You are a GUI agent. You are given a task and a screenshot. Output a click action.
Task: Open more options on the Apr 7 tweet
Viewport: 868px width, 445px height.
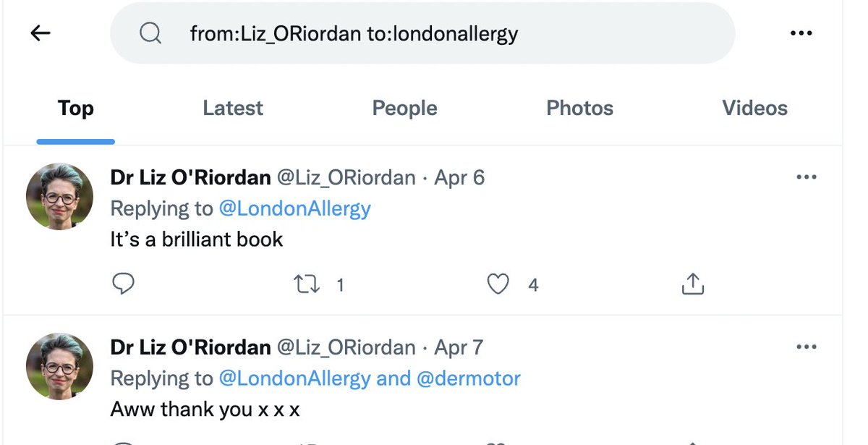806,347
